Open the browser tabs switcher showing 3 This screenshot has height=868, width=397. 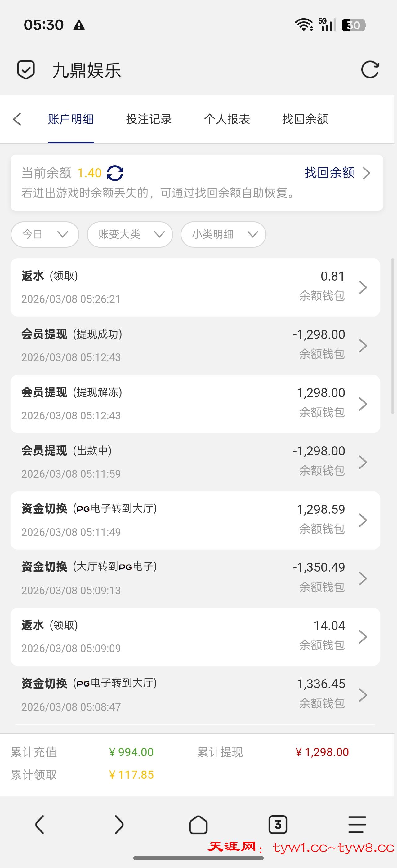(x=278, y=825)
